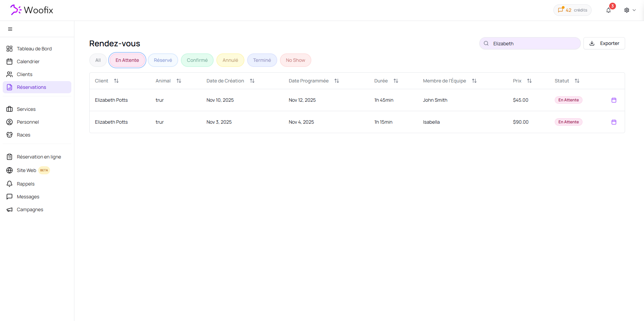
Task: Filter appointments by Confirmé status
Action: click(x=197, y=60)
